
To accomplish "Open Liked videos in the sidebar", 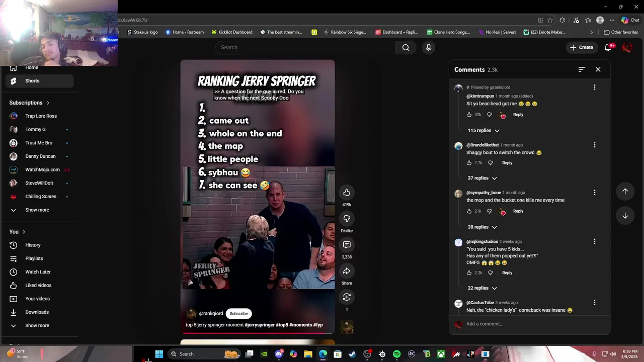I will click(x=39, y=285).
